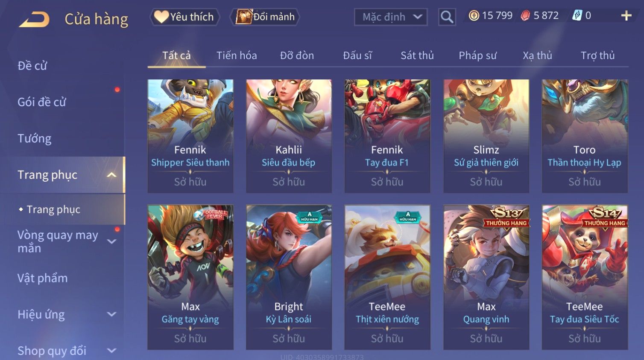Open the Mặc định sort dropdown

391,17
